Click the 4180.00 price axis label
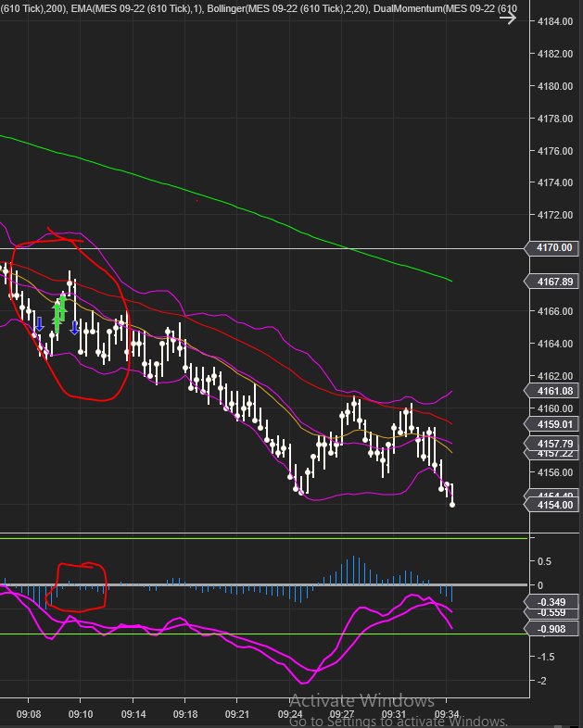The width and height of the screenshot is (583, 728). pyautogui.click(x=554, y=86)
